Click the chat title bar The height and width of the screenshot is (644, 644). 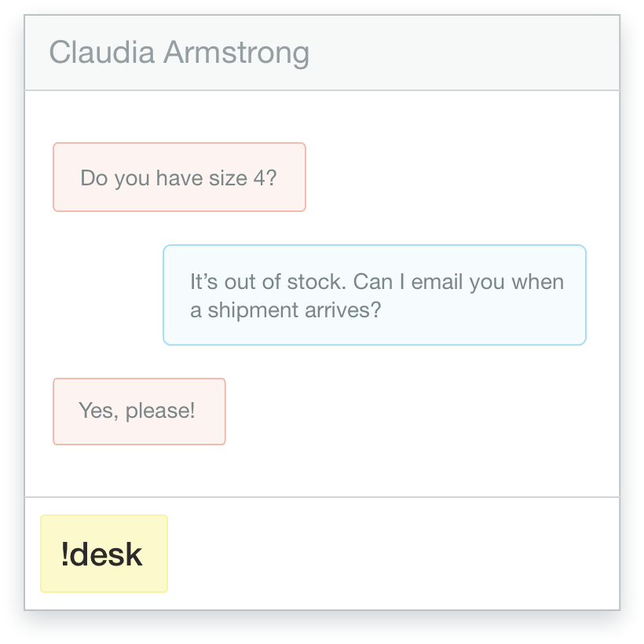(x=322, y=53)
